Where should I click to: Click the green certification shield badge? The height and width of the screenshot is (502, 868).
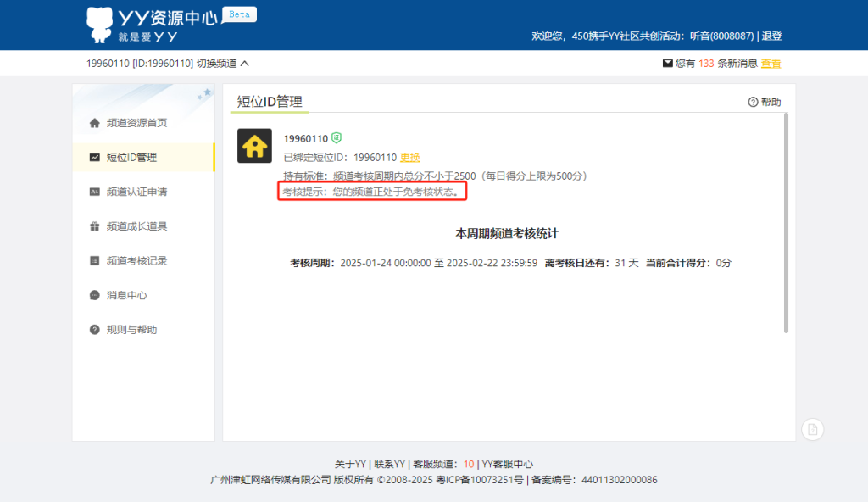pos(337,138)
